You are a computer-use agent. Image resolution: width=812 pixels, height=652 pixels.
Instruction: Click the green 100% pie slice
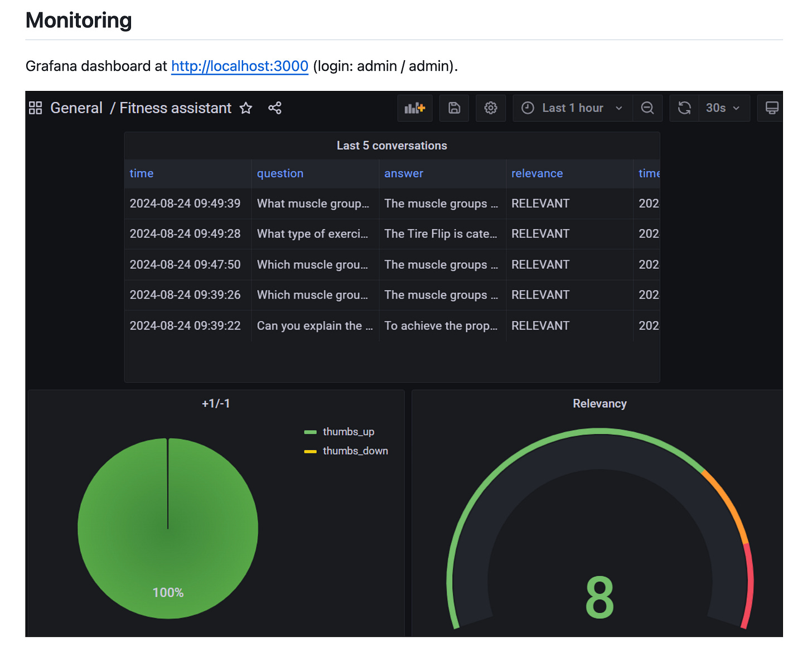[168, 528]
